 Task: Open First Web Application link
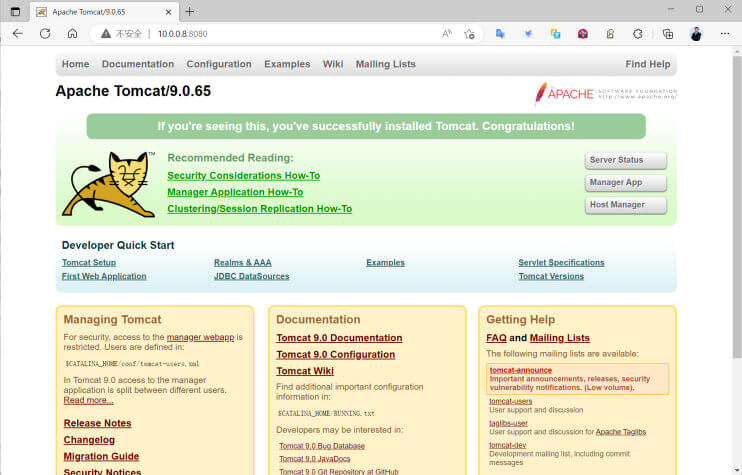pyautogui.click(x=104, y=276)
